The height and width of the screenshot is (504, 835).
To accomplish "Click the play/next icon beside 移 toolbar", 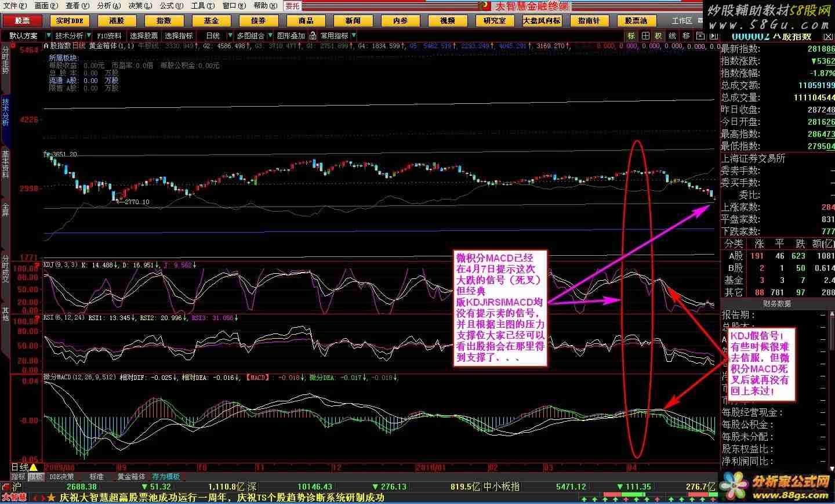I will pyautogui.click(x=713, y=35).
